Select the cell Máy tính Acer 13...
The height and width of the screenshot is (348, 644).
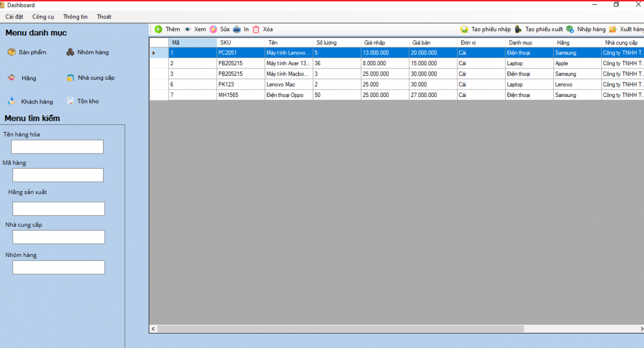(x=289, y=63)
